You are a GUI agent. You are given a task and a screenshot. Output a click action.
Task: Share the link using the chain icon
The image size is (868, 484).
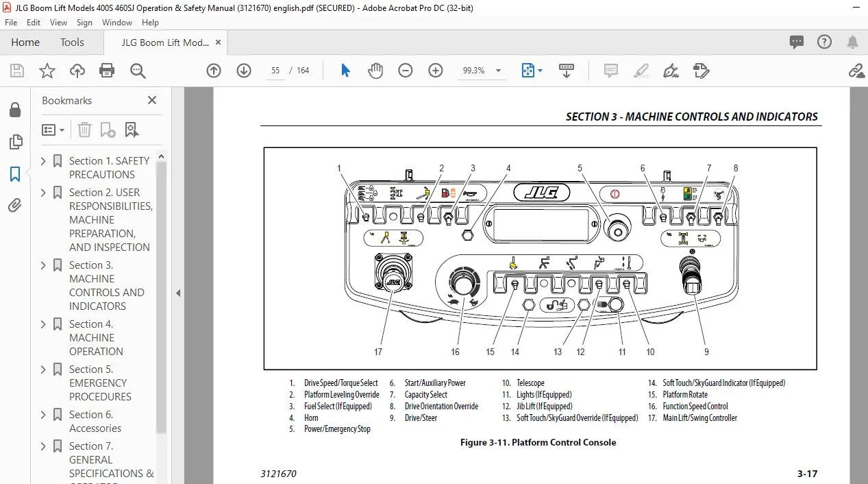856,71
